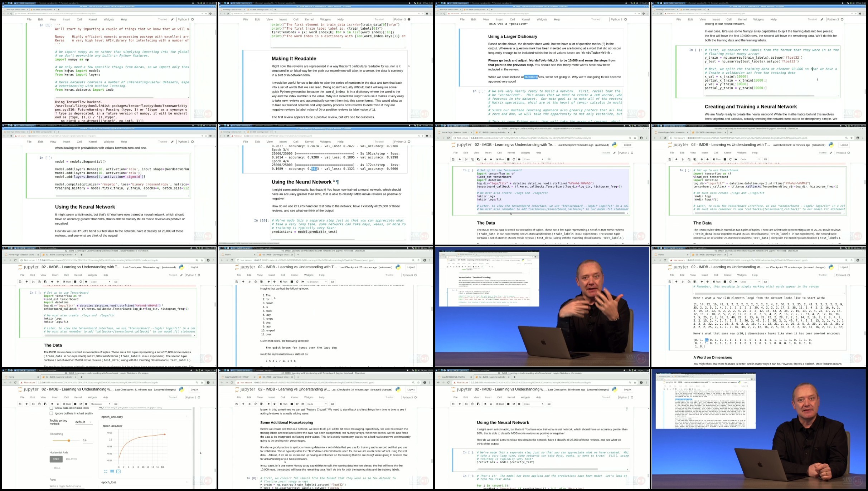The image size is (868, 491).
Task: Click Logout button in the 38-minutes-ago checkpoint notebook
Action: pos(627,389)
